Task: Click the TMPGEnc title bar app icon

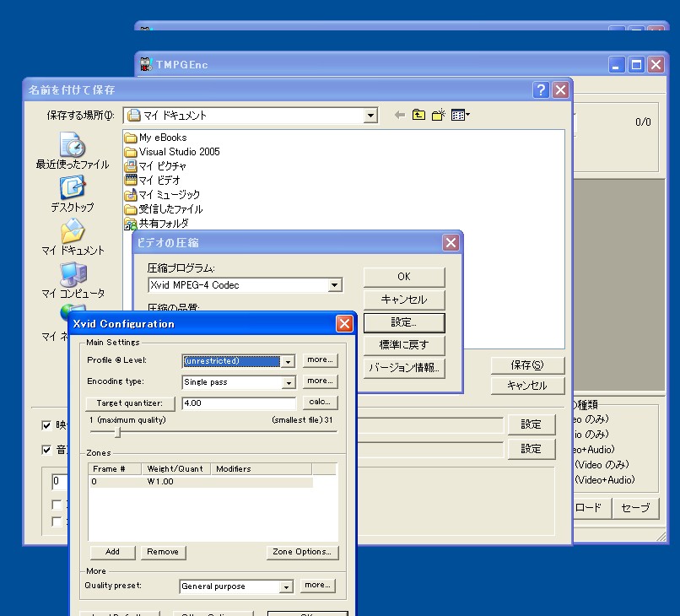Action: (x=146, y=64)
